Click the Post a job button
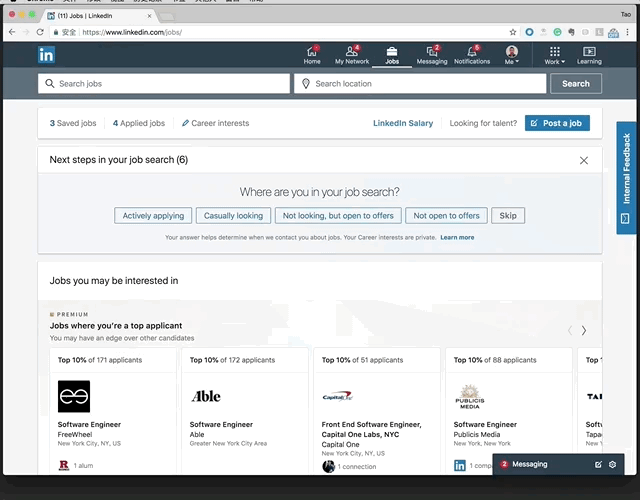This screenshot has width=640, height=500. pos(557,123)
